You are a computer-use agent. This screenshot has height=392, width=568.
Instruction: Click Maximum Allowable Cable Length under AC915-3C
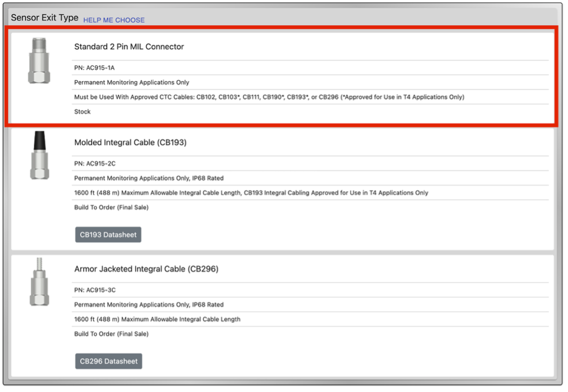[x=157, y=319]
